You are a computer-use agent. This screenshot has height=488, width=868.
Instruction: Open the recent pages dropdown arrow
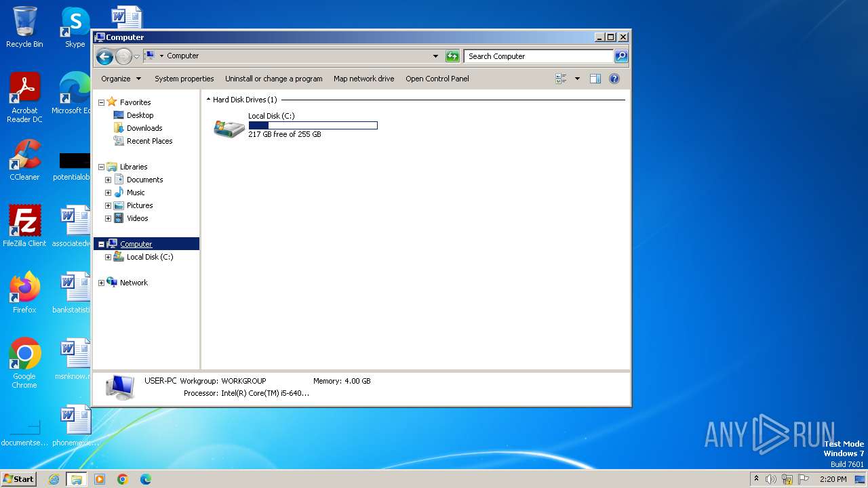point(136,56)
